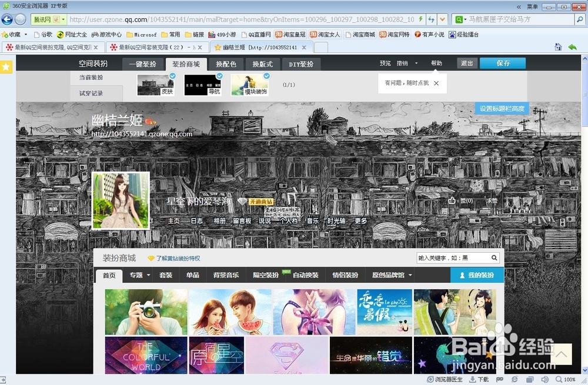Open the 换版式 tab

pos(262,64)
